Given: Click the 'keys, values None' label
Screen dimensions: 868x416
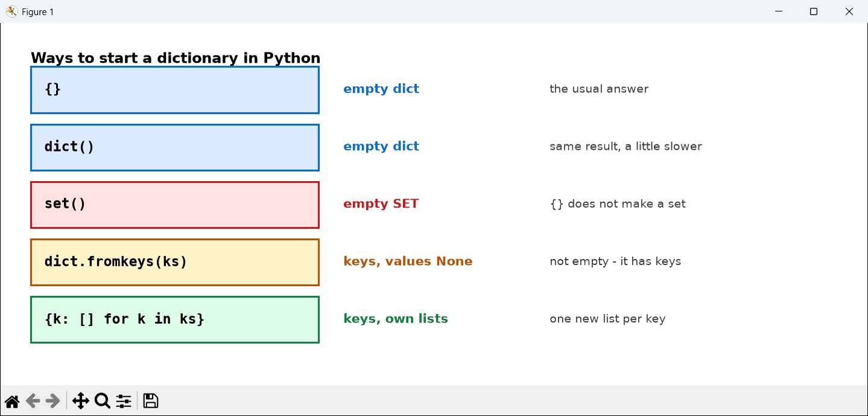Looking at the screenshot, I should 408,261.
